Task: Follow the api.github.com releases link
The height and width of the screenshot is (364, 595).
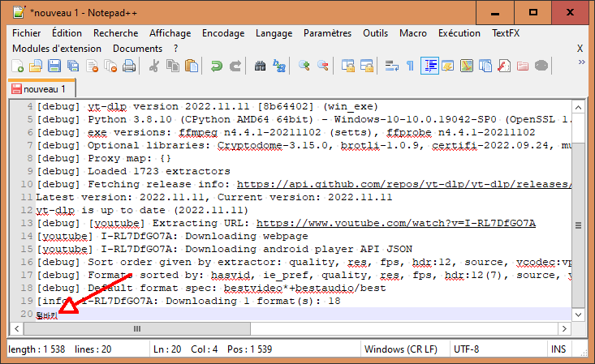Action: pos(403,184)
